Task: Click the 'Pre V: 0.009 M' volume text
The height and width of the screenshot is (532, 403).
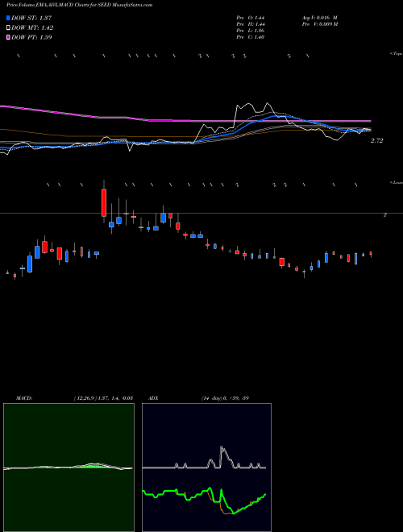Action: point(319,24)
